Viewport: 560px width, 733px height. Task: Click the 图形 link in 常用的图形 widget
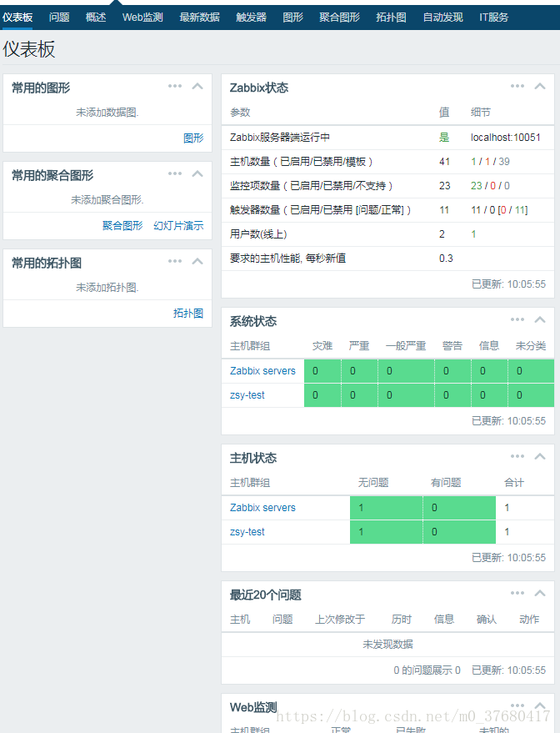coord(193,138)
